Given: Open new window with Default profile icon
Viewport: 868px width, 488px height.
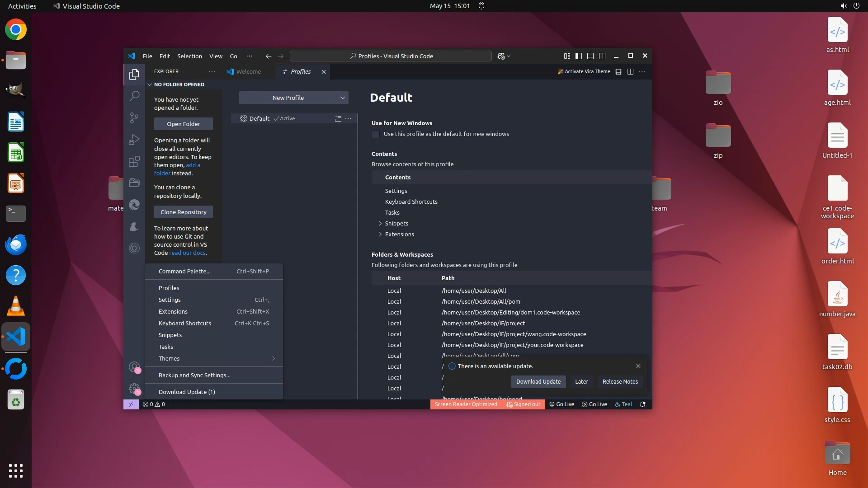Looking at the screenshot, I should pos(338,118).
